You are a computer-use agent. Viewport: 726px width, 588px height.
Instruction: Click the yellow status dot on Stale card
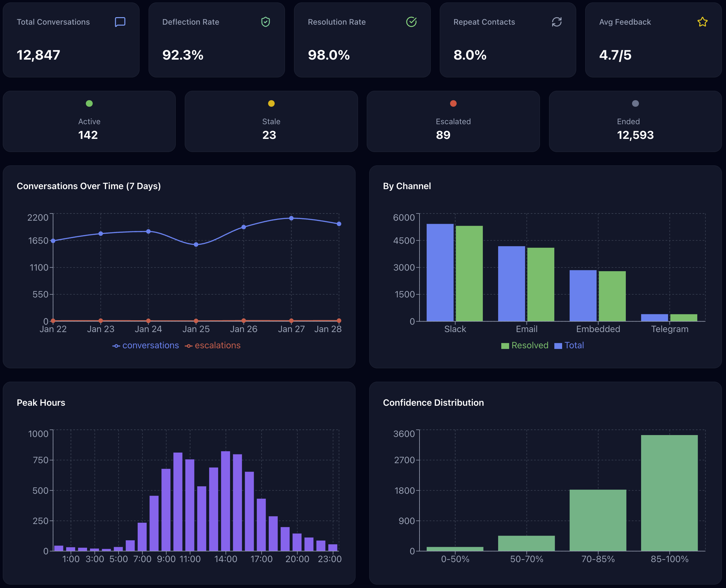271,104
